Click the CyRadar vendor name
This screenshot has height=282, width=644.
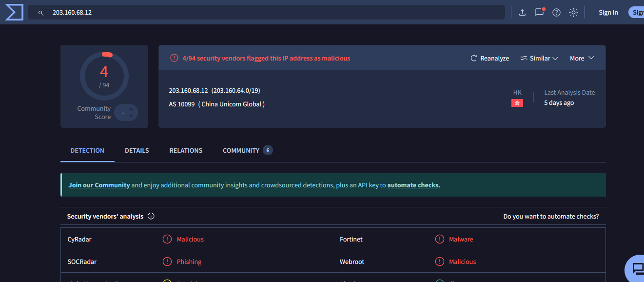point(79,239)
